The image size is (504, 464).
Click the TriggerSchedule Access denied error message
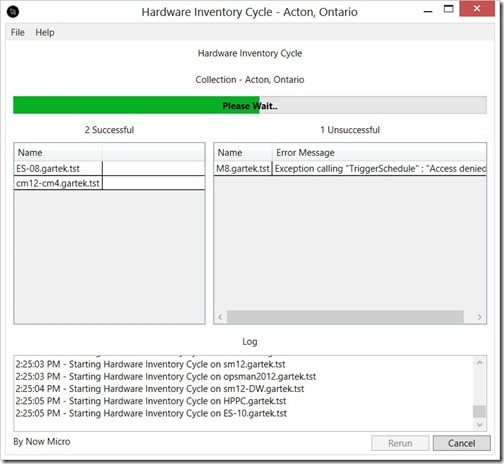click(x=380, y=169)
